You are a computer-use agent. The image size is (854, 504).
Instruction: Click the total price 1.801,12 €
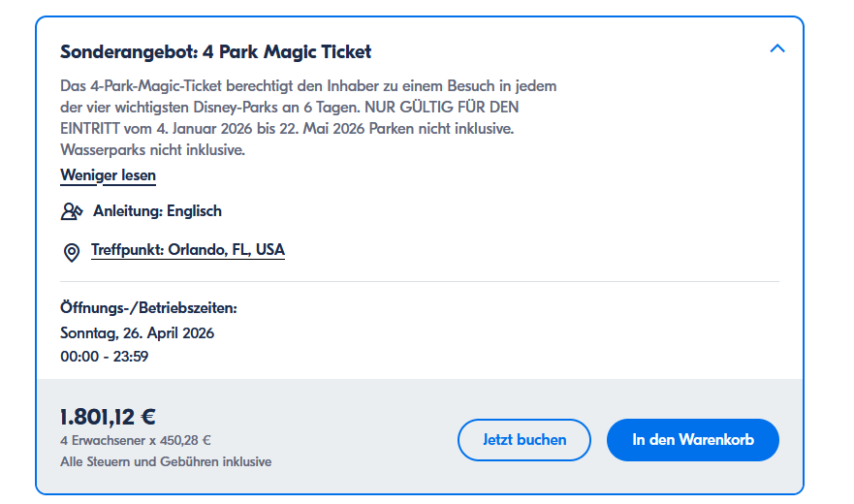[108, 417]
